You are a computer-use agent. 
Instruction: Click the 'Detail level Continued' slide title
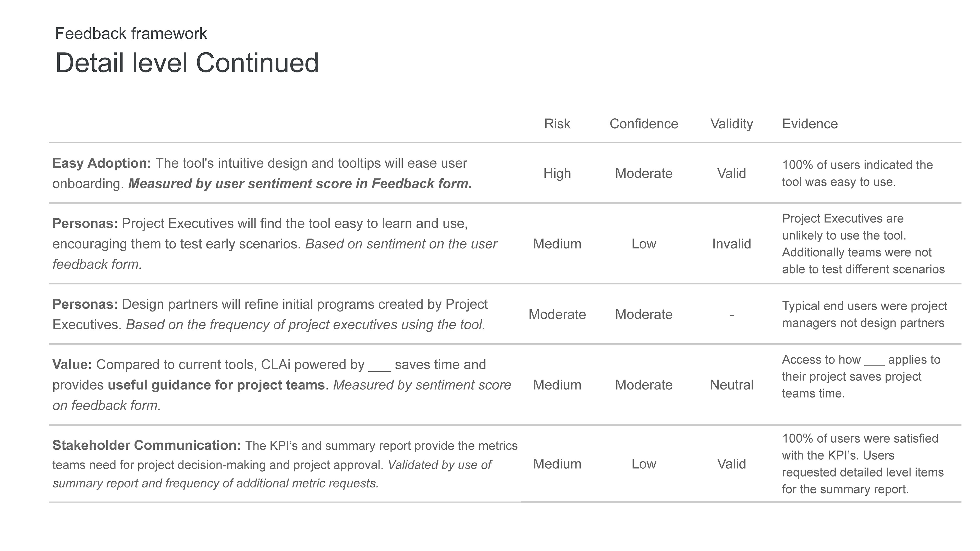pyautogui.click(x=187, y=63)
